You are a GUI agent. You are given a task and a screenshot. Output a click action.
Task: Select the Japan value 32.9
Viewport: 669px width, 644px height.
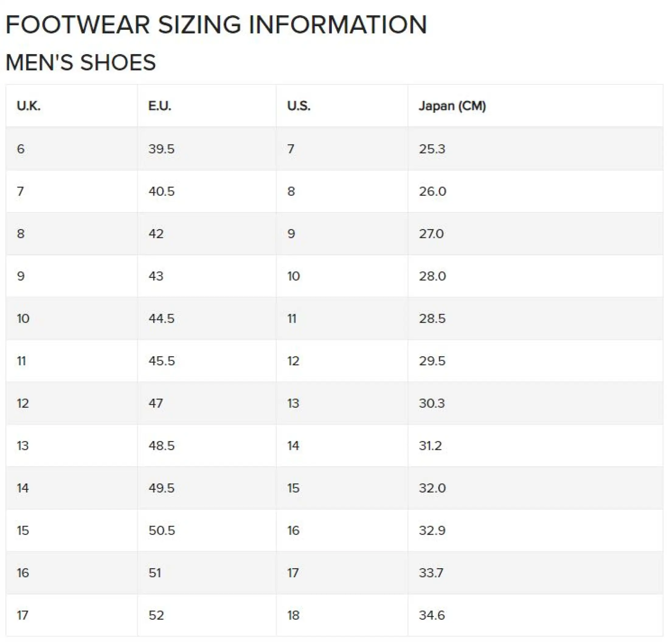(x=432, y=530)
